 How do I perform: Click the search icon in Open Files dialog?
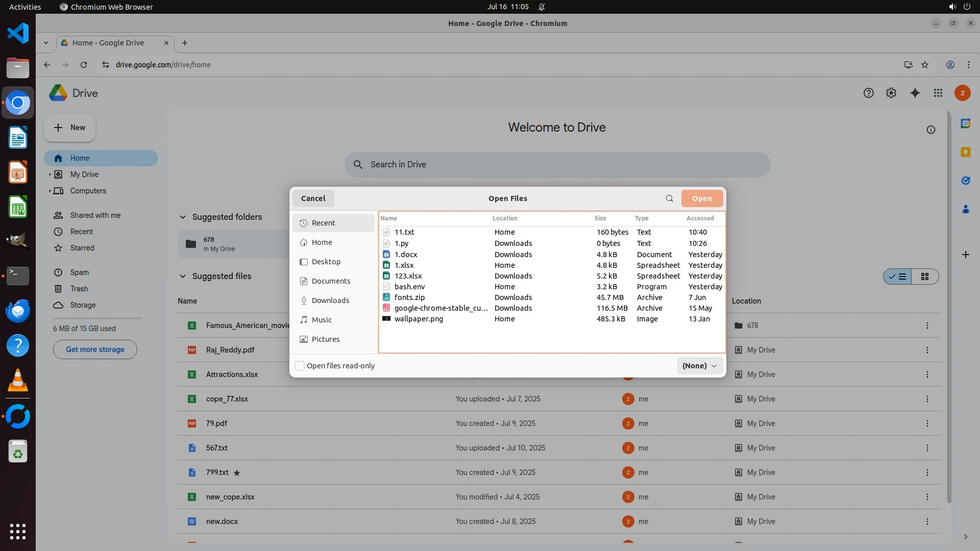pos(669,198)
